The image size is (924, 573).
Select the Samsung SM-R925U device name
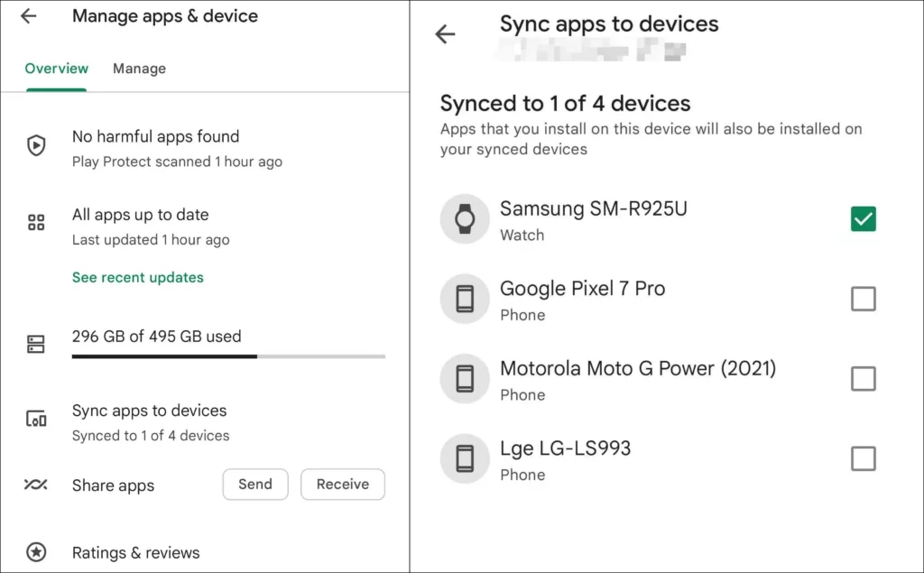point(594,208)
